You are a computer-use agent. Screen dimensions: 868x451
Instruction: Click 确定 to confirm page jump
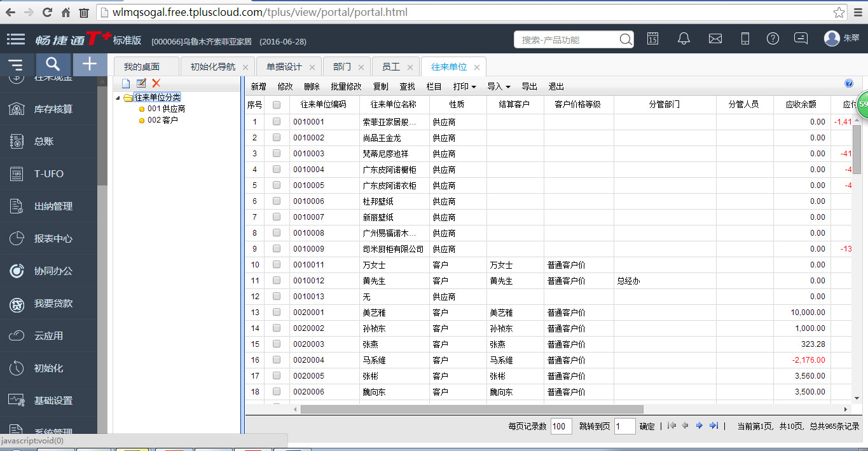pyautogui.click(x=647, y=426)
